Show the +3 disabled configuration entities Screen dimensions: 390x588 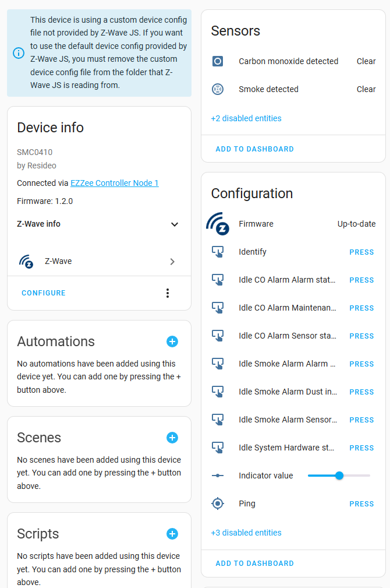coord(246,533)
